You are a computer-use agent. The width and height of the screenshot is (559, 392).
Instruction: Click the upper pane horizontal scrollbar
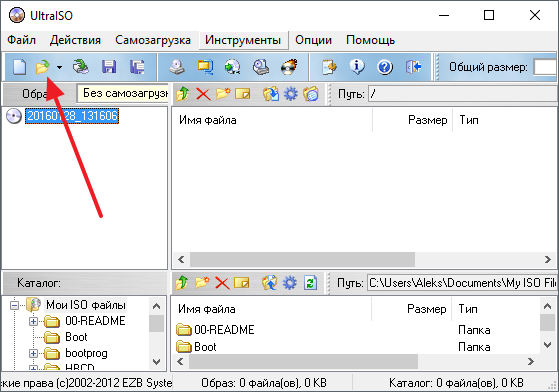pyautogui.click(x=364, y=259)
